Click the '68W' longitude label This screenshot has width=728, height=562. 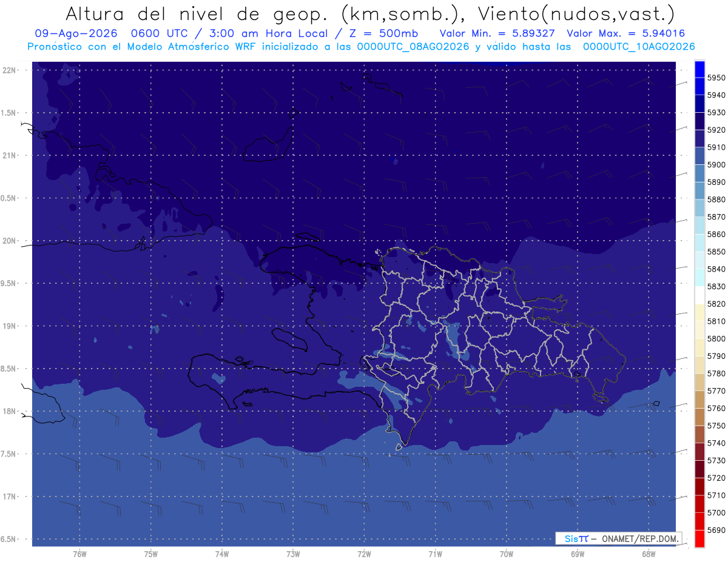tap(649, 554)
